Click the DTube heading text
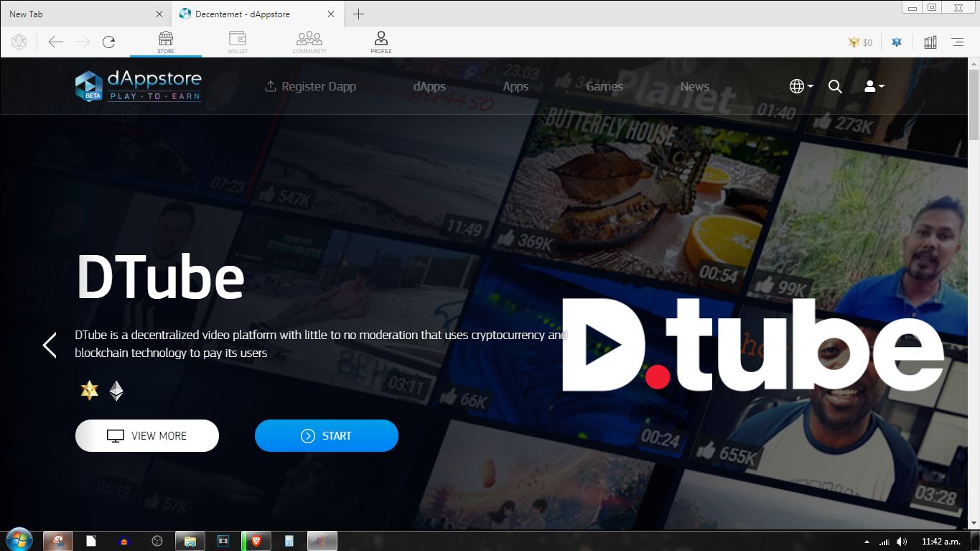 click(160, 277)
